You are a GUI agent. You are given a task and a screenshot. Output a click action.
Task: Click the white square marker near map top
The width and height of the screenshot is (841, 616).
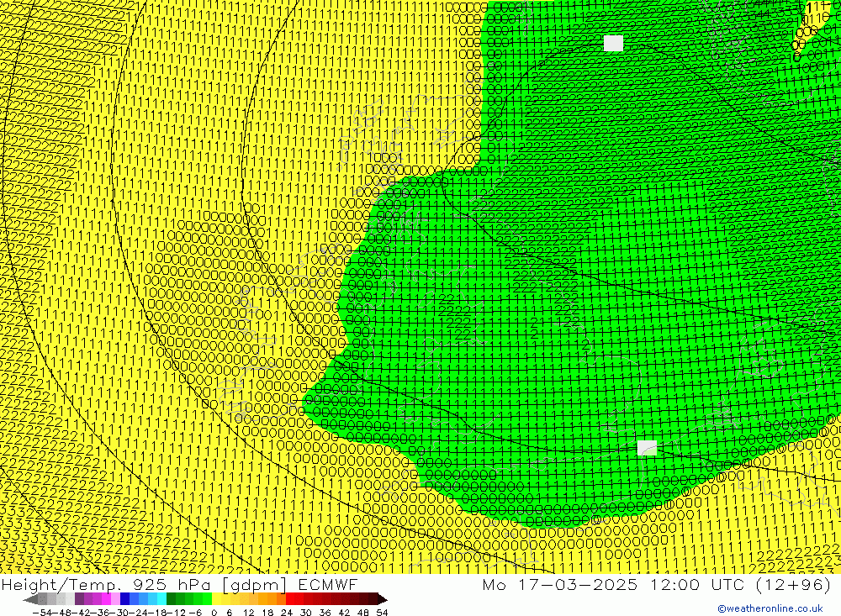click(x=614, y=43)
